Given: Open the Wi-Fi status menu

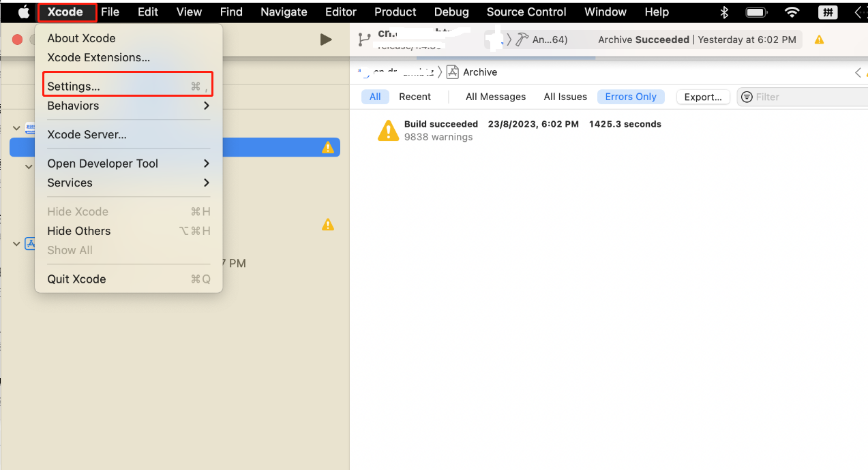Looking at the screenshot, I should coord(792,12).
